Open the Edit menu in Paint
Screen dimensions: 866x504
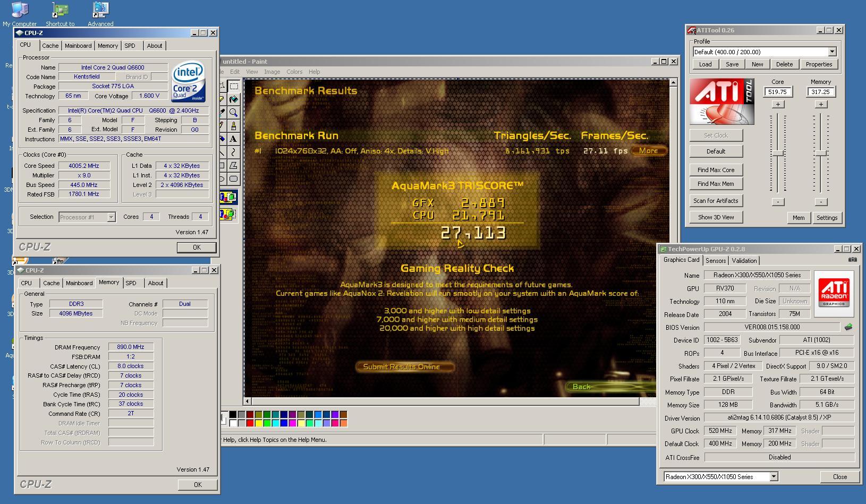point(235,72)
